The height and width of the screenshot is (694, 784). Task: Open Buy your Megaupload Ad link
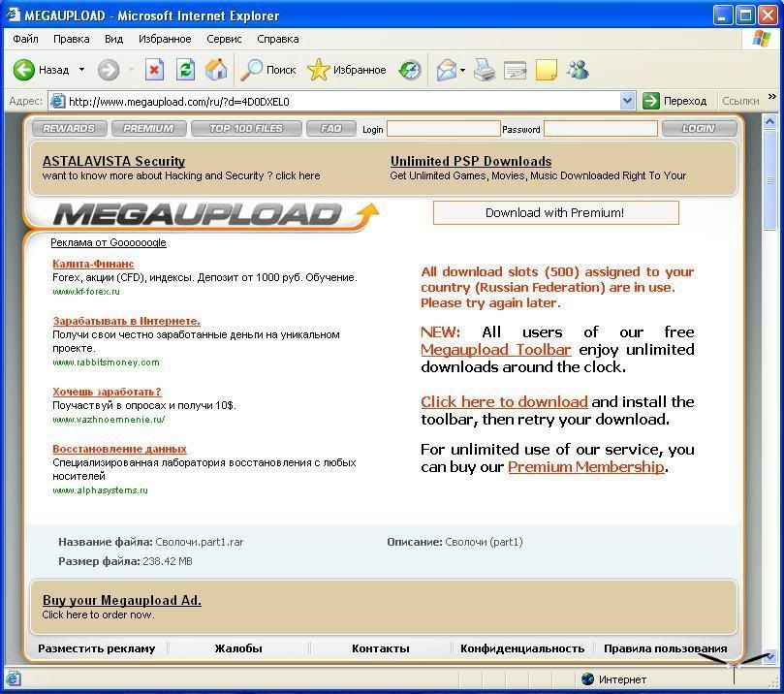[x=121, y=600]
